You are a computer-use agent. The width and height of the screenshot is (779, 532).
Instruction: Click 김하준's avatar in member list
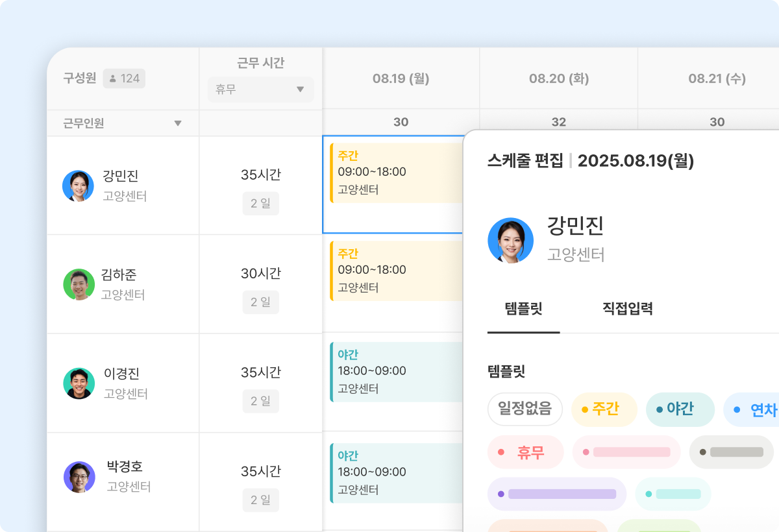[79, 284]
